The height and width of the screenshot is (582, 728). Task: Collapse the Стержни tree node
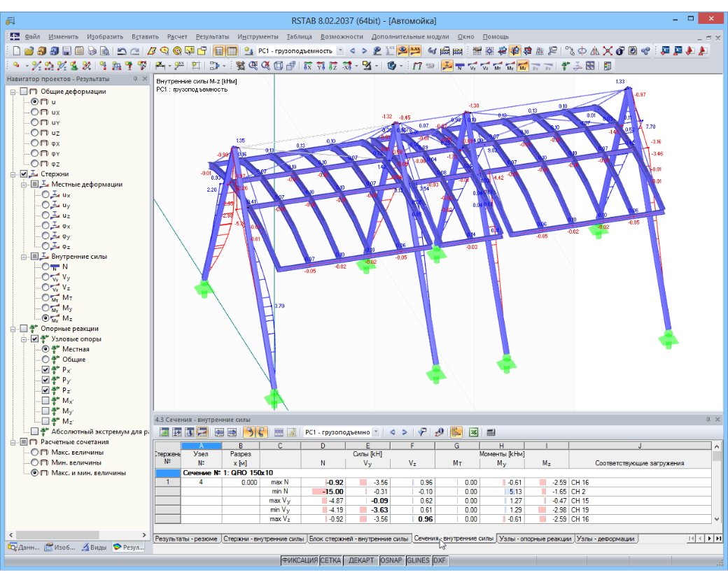(13, 174)
